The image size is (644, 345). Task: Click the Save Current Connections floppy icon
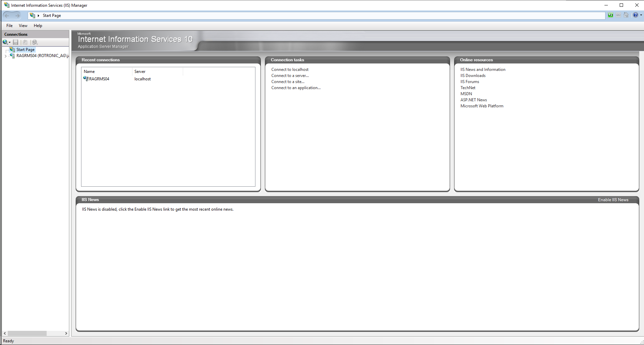pos(16,42)
